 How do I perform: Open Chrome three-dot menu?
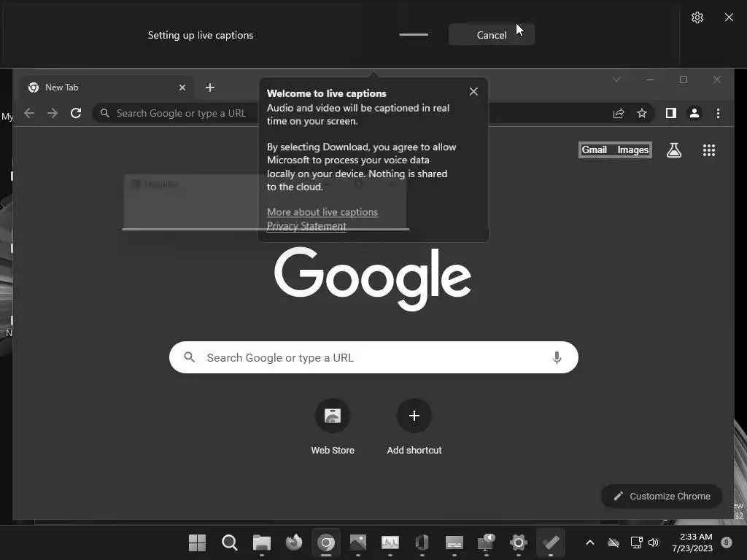pyautogui.click(x=718, y=113)
